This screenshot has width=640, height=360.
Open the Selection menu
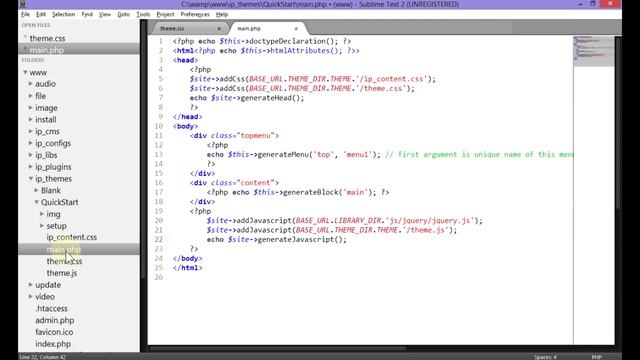click(x=63, y=14)
